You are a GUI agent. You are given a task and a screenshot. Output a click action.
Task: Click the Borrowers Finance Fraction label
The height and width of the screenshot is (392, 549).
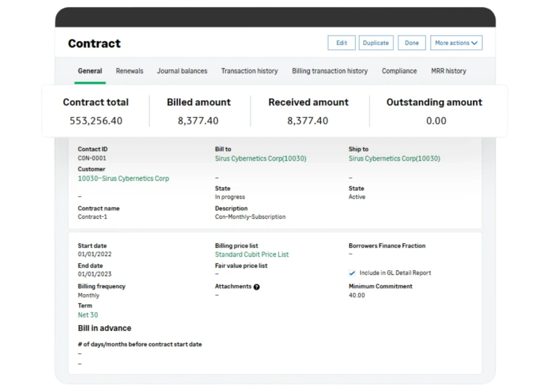click(387, 246)
